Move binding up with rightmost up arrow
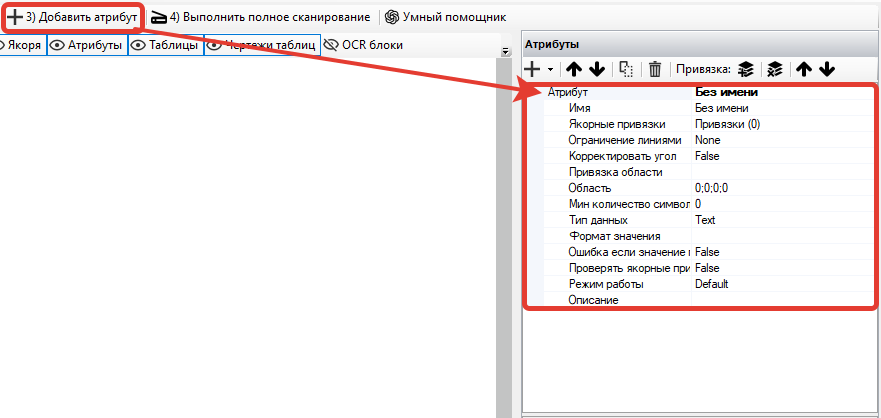The image size is (881, 418). 803,69
